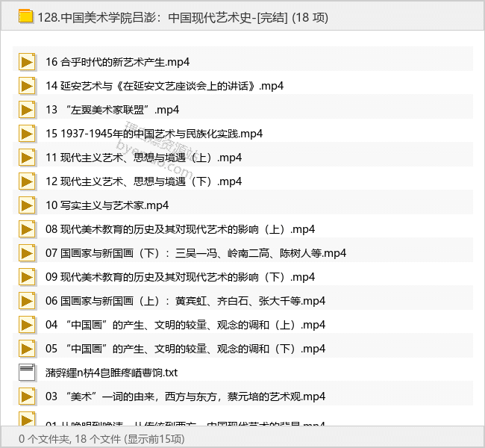Click the status bar file count text
The width and height of the screenshot is (485, 448).
tap(101, 438)
